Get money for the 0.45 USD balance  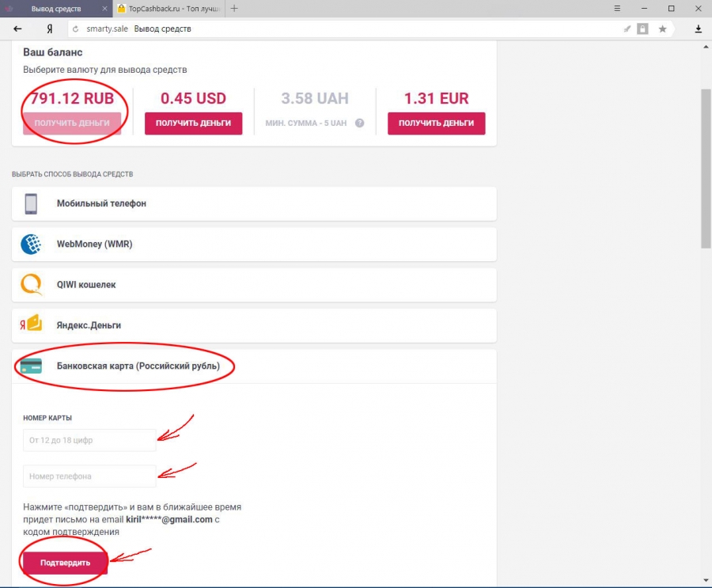point(194,123)
